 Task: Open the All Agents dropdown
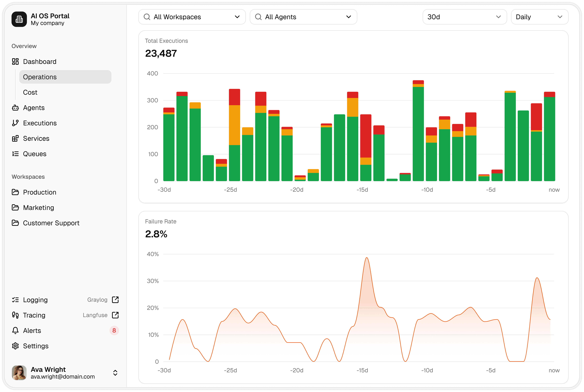pyautogui.click(x=303, y=17)
